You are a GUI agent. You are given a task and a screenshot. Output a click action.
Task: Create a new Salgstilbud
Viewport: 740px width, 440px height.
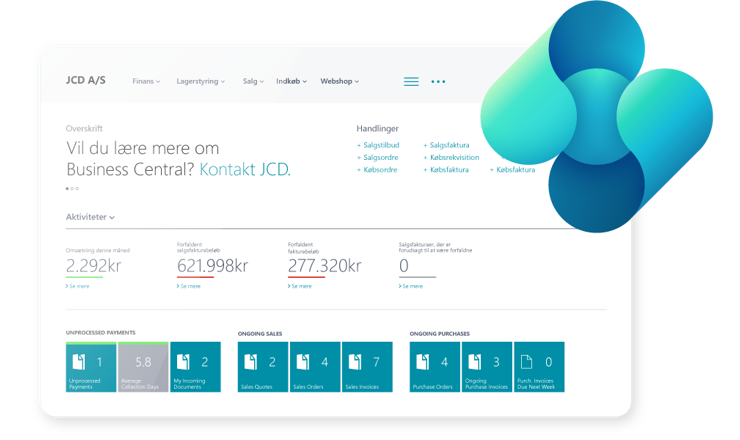378,145
